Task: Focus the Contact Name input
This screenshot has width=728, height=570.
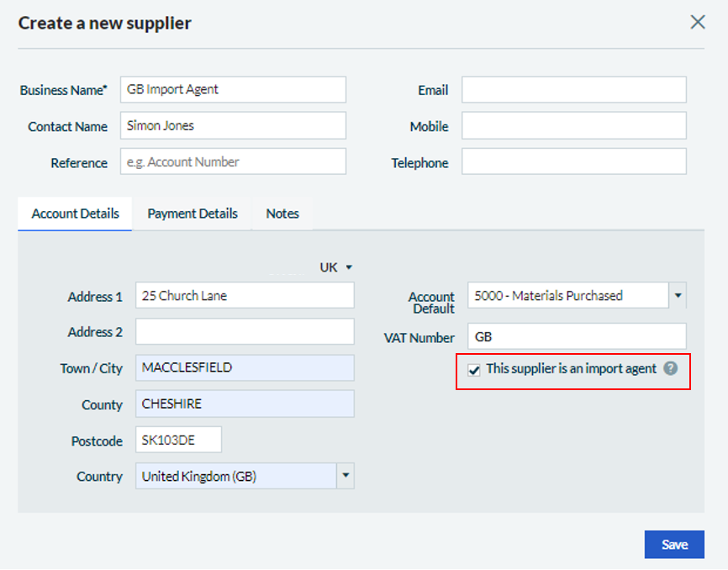Action: (x=233, y=126)
